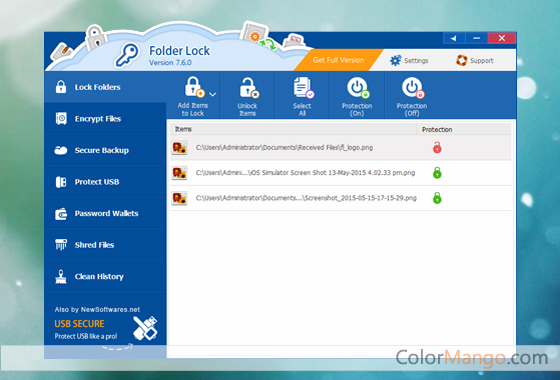The width and height of the screenshot is (560, 380).
Task: Expand the Add Items to Lock dropdown arrow
Action: 212,94
